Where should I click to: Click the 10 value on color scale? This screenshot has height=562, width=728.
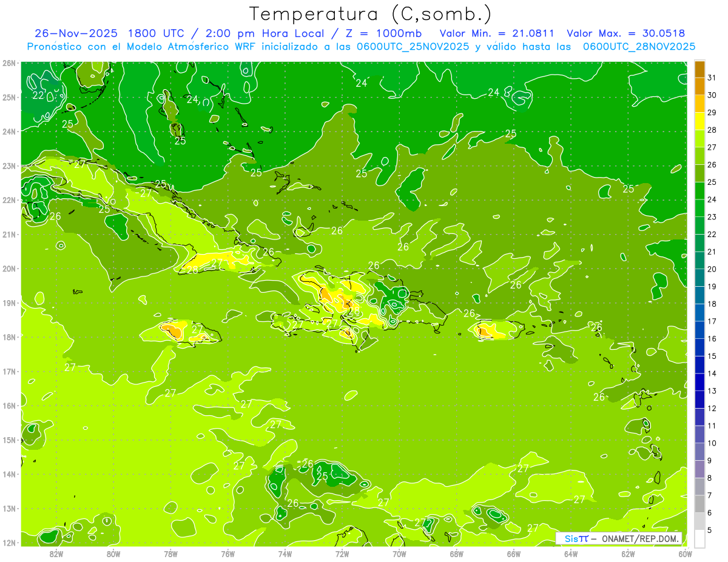tap(712, 443)
